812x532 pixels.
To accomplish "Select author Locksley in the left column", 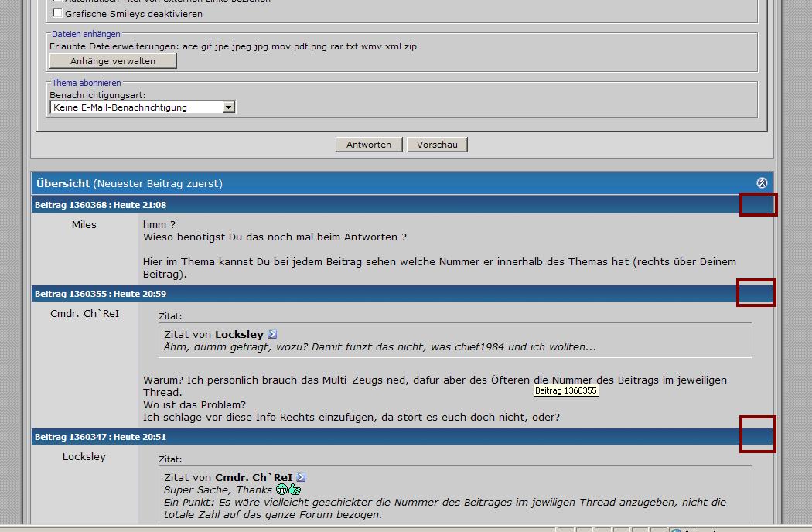I will coord(84,456).
